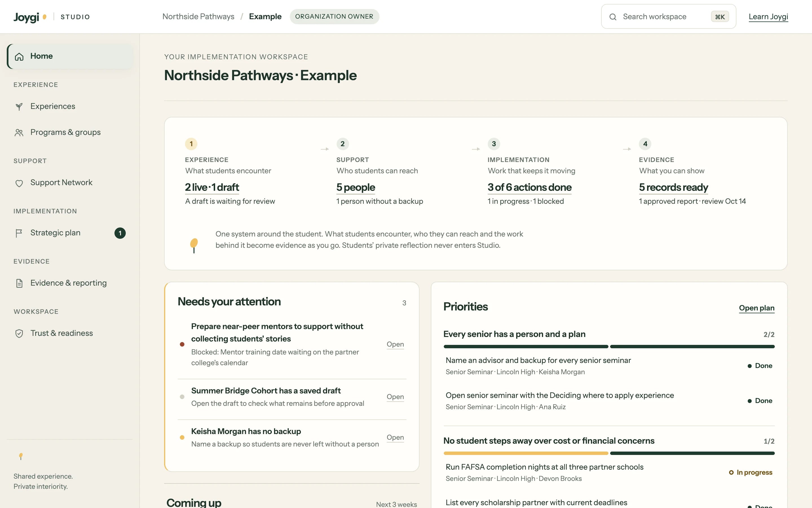
Task: Click 'No student steps away over cost' heading
Action: [549, 441]
